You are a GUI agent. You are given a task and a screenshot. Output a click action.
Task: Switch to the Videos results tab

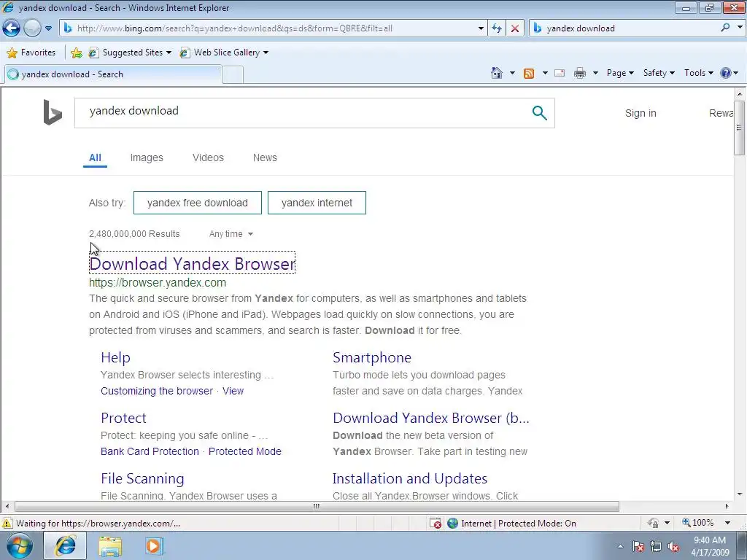pyautogui.click(x=208, y=157)
